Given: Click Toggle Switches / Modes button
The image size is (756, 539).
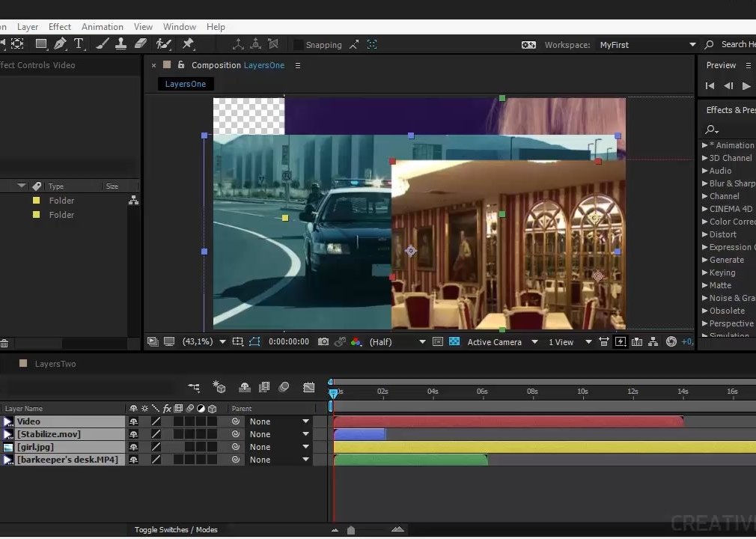Looking at the screenshot, I should coord(176,529).
